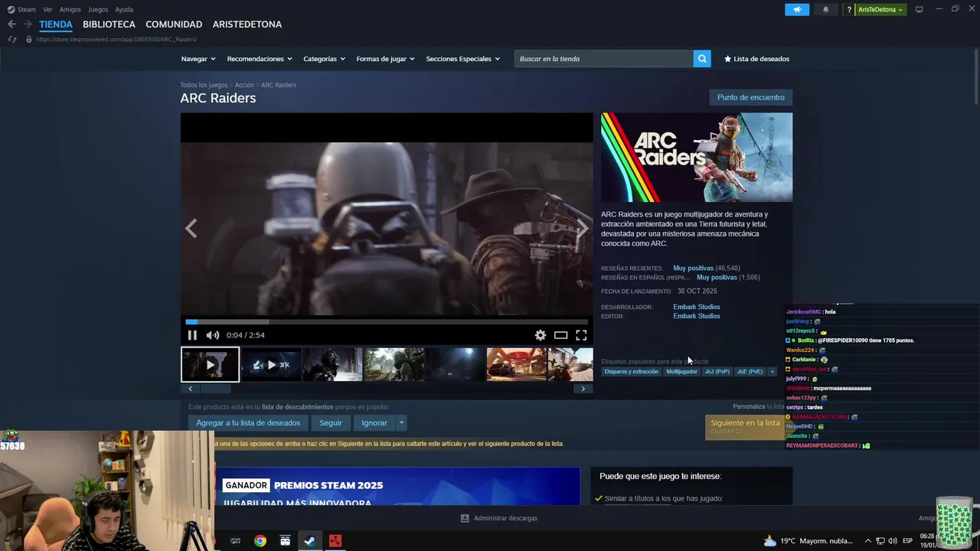This screenshot has width=980, height=551.
Task: Click Agregar a tu lista de deseados
Action: coord(248,422)
